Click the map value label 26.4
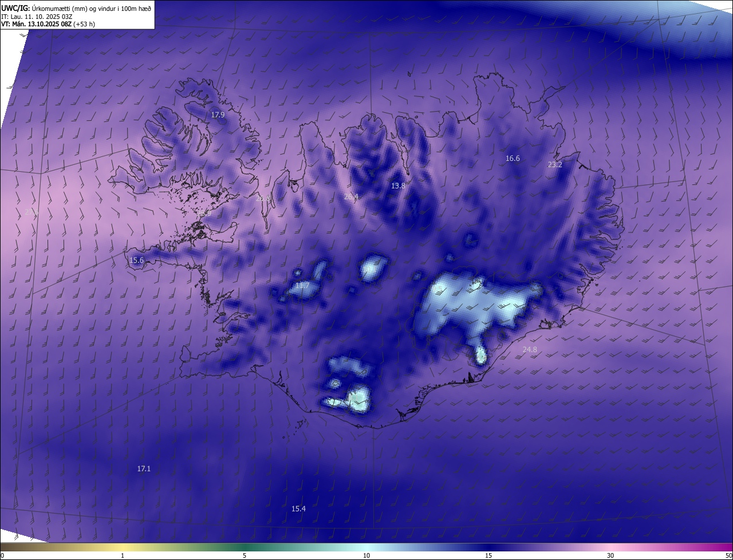This screenshot has width=733, height=560. pyautogui.click(x=351, y=196)
